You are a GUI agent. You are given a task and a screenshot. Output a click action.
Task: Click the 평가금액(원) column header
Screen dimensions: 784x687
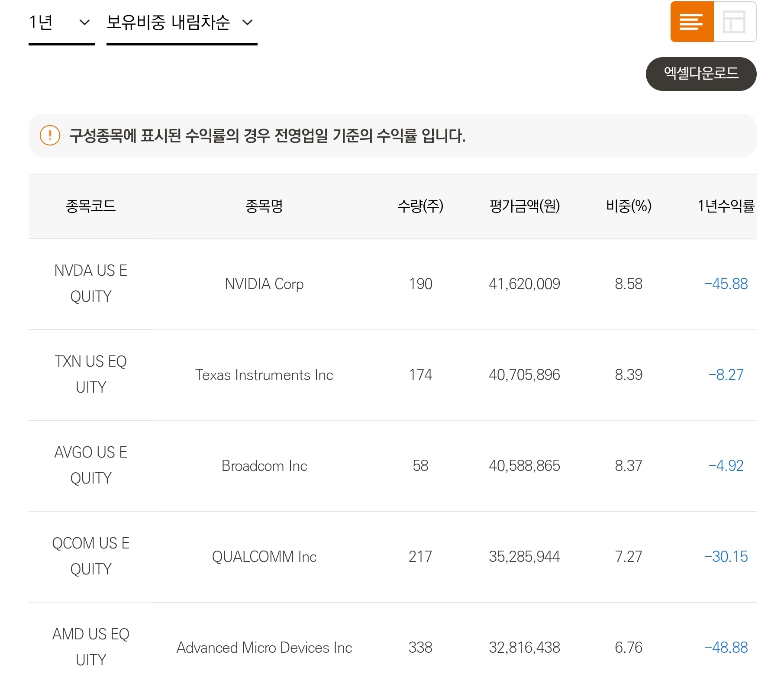coord(525,206)
